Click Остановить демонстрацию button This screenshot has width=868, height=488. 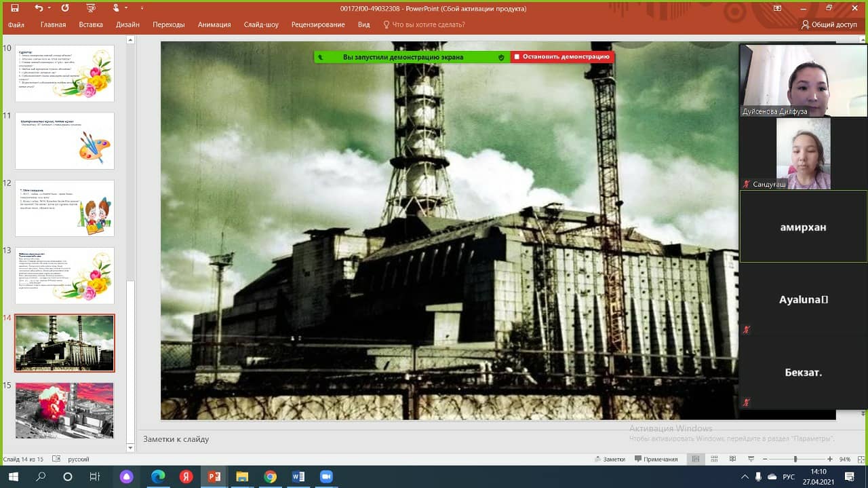pos(561,57)
